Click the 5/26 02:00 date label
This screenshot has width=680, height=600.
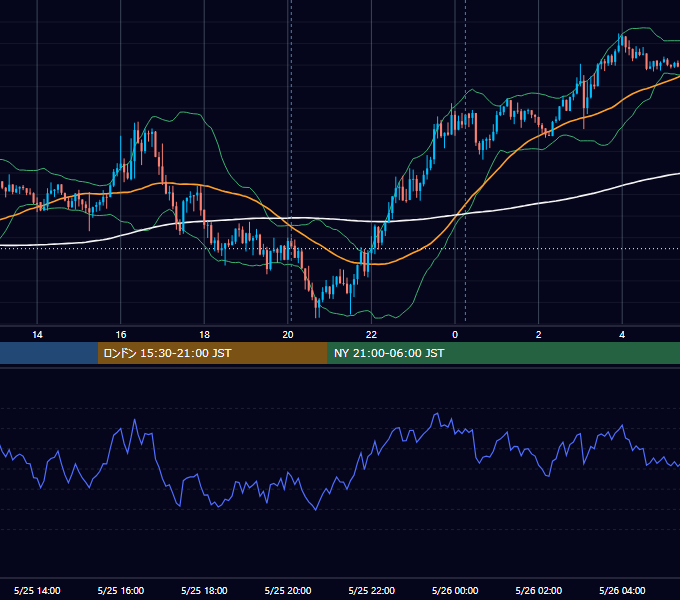click(x=539, y=590)
